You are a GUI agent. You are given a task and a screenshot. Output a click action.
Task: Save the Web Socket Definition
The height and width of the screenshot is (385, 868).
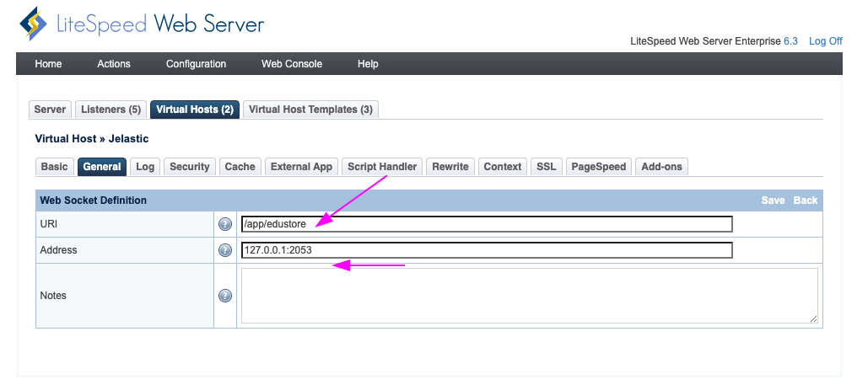pyautogui.click(x=773, y=201)
